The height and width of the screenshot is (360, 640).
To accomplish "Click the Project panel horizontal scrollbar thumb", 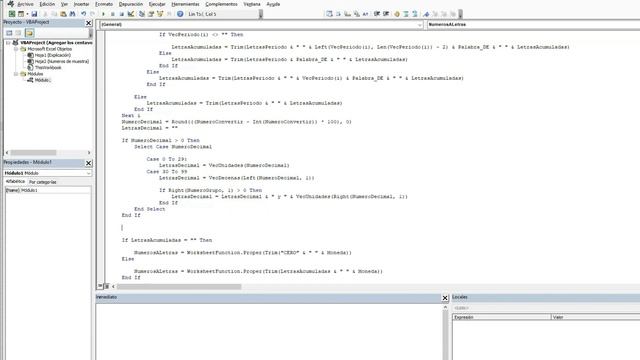I will pyautogui.click(x=33, y=153).
